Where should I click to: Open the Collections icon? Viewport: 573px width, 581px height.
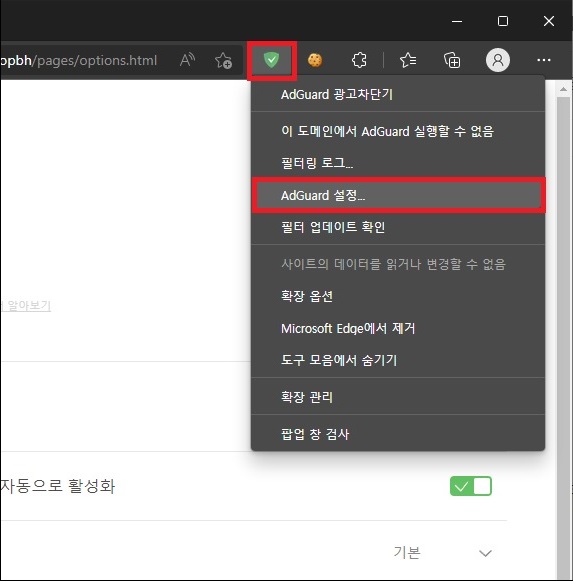(452, 60)
